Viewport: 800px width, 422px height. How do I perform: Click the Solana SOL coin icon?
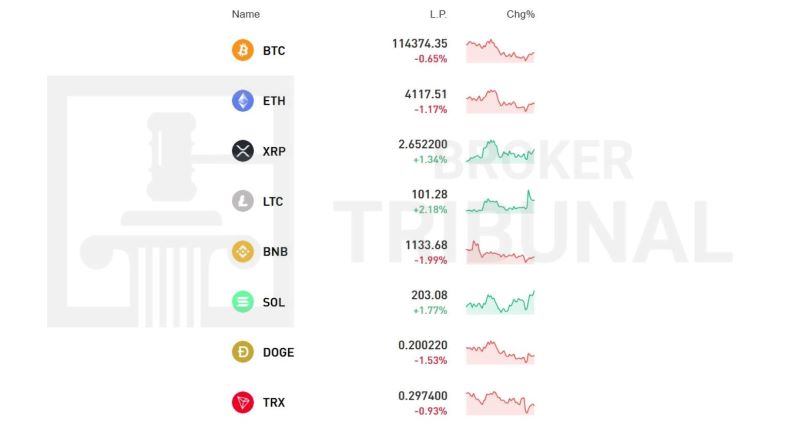click(243, 302)
